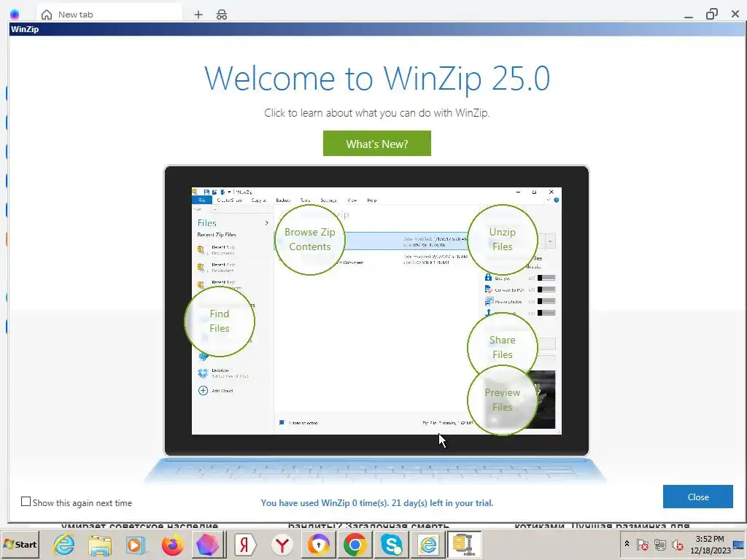Launch Internet Explorer from the taskbar
This screenshot has height=560, width=747.
coord(64,544)
